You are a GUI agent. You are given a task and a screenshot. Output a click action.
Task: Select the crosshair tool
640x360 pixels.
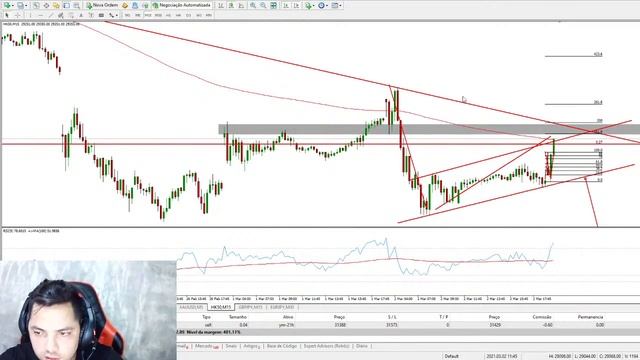pyautogui.click(x=18, y=15)
